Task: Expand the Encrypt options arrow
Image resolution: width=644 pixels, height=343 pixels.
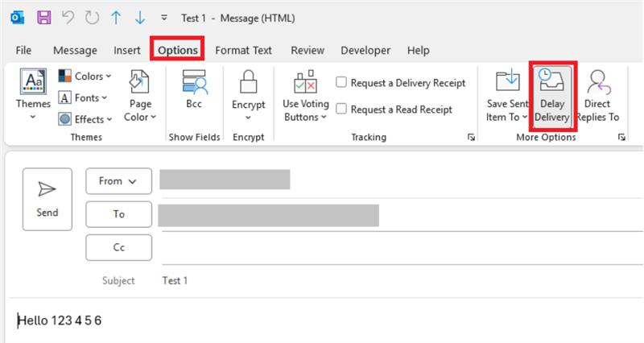Action: click(249, 118)
